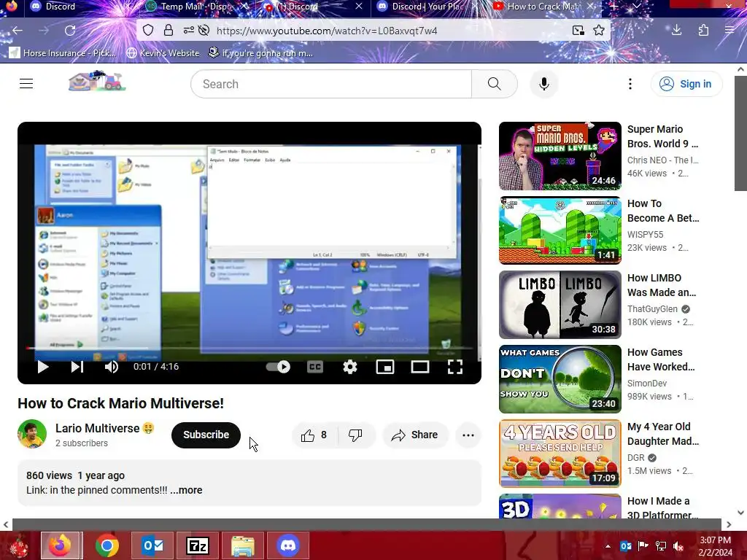The width and height of the screenshot is (747, 560).
Task: Like the video
Action: coord(314,435)
